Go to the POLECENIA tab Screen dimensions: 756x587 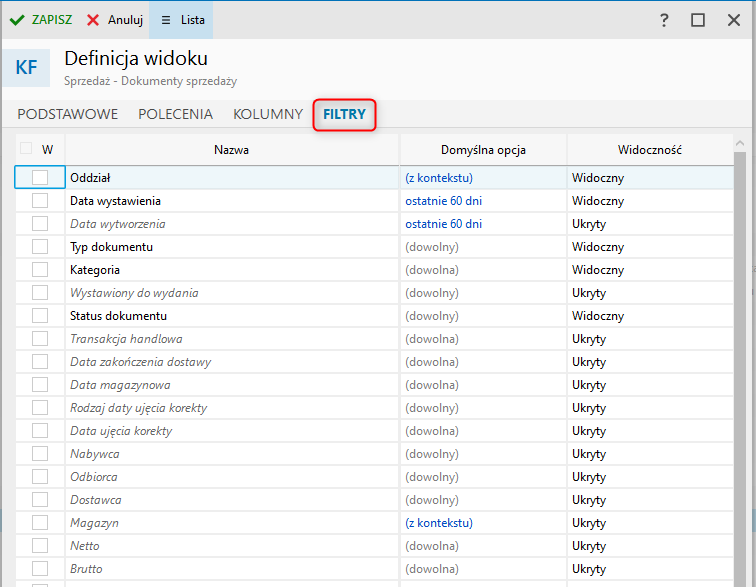(x=175, y=114)
